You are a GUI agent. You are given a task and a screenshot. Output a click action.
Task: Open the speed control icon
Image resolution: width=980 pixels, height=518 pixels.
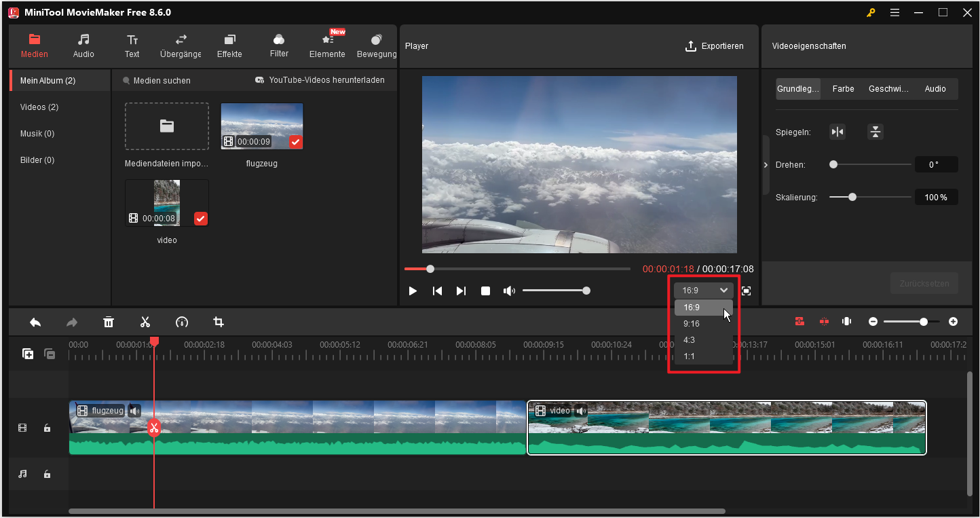pyautogui.click(x=181, y=322)
